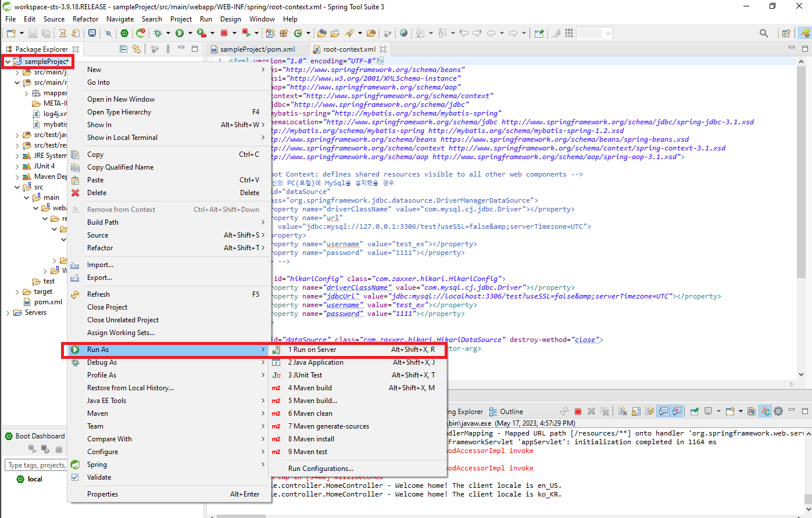The image size is (812, 518).
Task: Open the Window menu in menu bar
Action: [x=262, y=19]
